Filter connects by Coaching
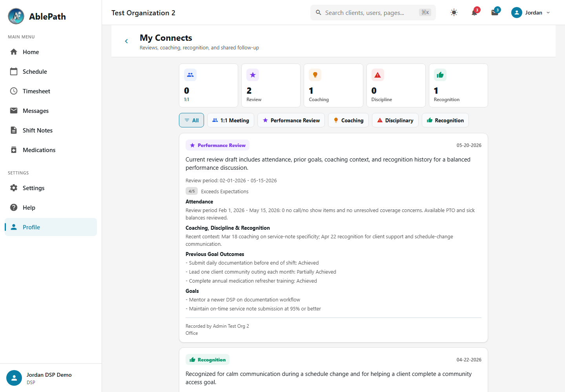This screenshot has width=565, height=392. pyautogui.click(x=348, y=120)
